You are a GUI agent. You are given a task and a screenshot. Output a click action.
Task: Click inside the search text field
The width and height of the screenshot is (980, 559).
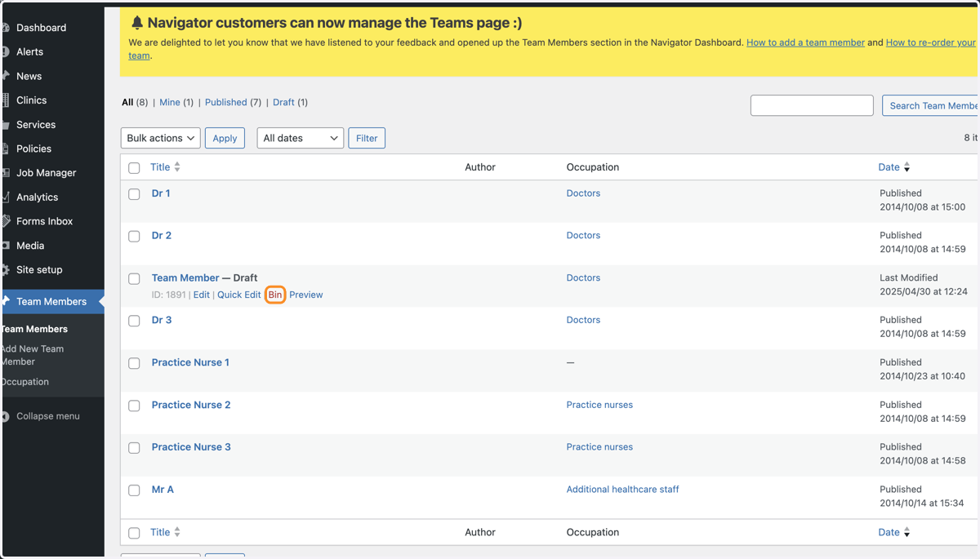coord(812,105)
